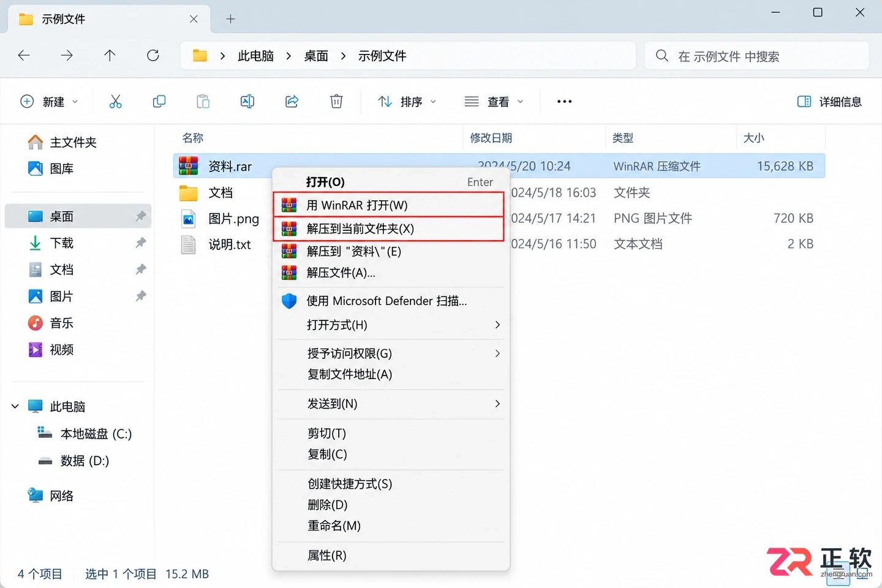Screen dimensions: 882x588
Task: Click the Rename icon in toolbar
Action: 247,102
